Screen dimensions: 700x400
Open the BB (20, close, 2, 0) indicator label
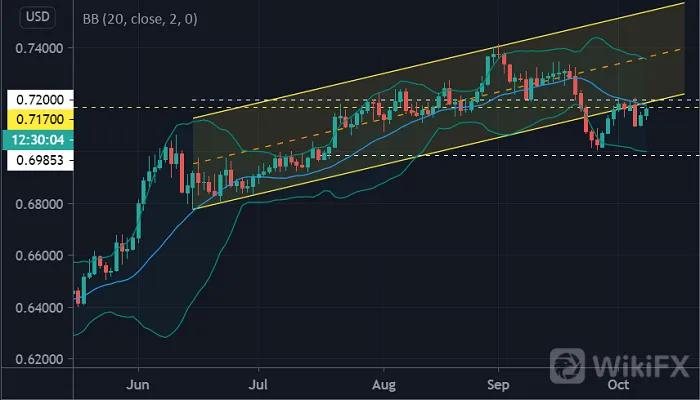pyautogui.click(x=140, y=19)
